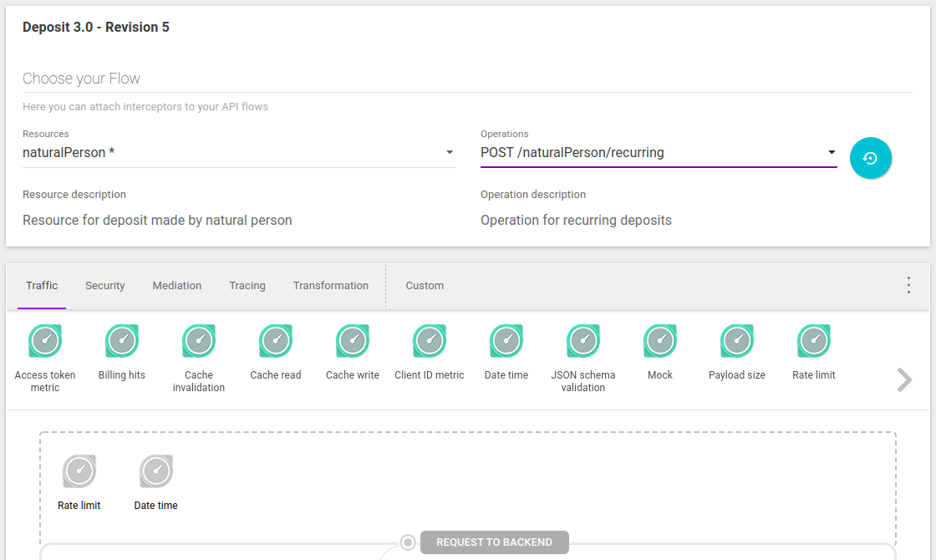Open the Resources dropdown
This screenshot has height=560, width=936.
238,153
